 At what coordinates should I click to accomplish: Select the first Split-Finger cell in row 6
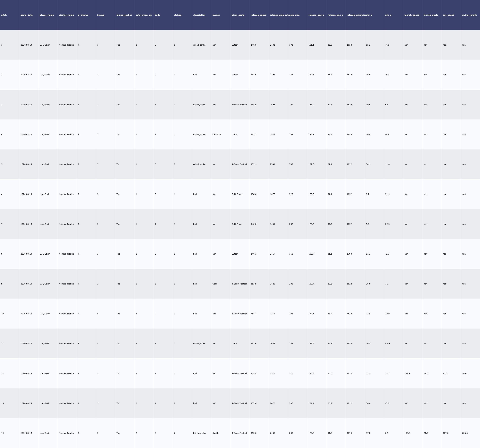pyautogui.click(x=237, y=194)
